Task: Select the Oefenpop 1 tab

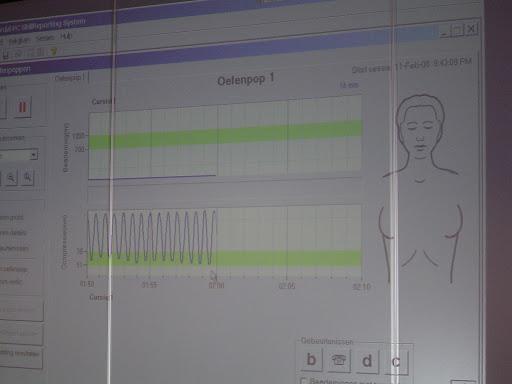Action: pyautogui.click(x=70, y=78)
